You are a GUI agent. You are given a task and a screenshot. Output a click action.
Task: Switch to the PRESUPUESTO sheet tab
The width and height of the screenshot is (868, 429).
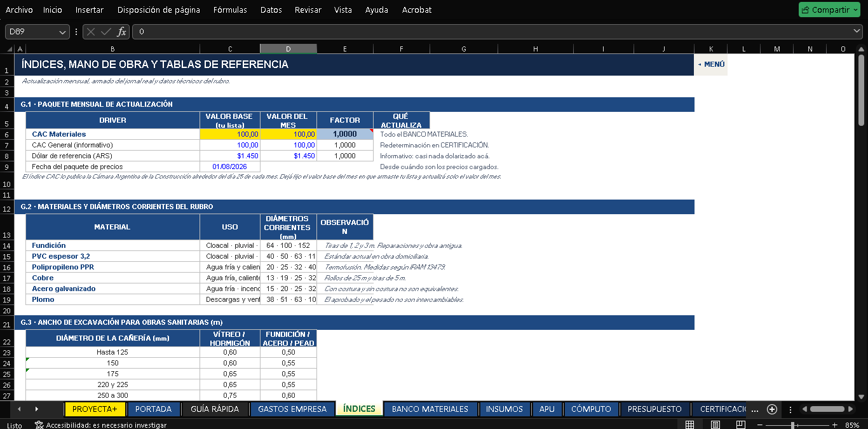point(654,409)
